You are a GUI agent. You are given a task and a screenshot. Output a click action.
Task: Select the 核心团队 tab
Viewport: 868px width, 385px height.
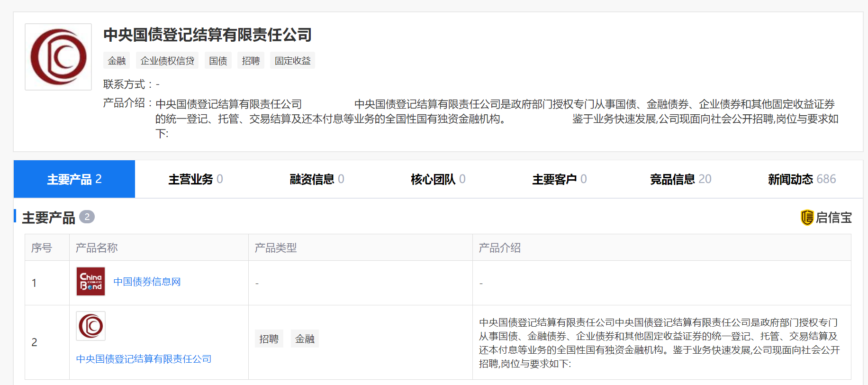coord(438,179)
